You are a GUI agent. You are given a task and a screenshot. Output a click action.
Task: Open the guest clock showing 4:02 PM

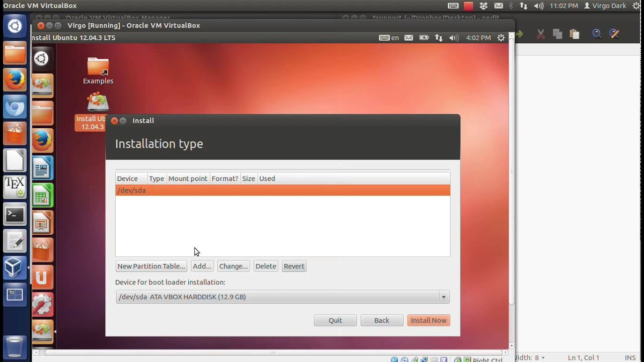coord(478,38)
